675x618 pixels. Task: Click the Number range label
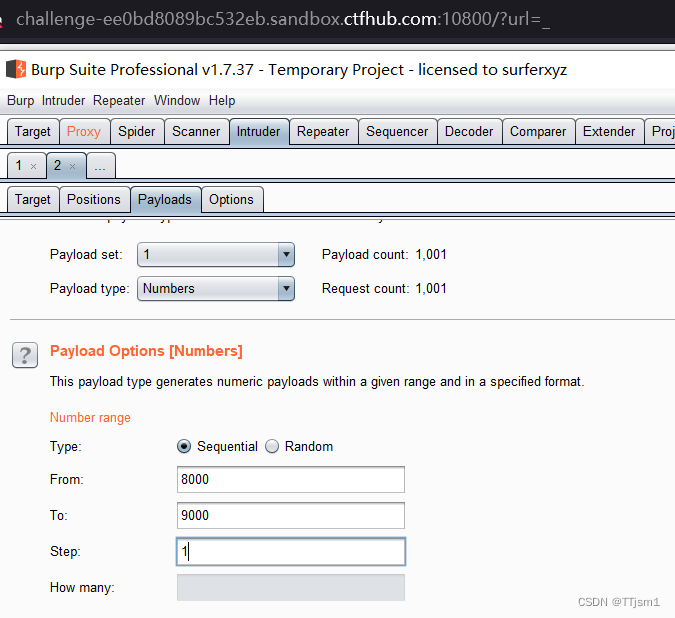click(90, 417)
